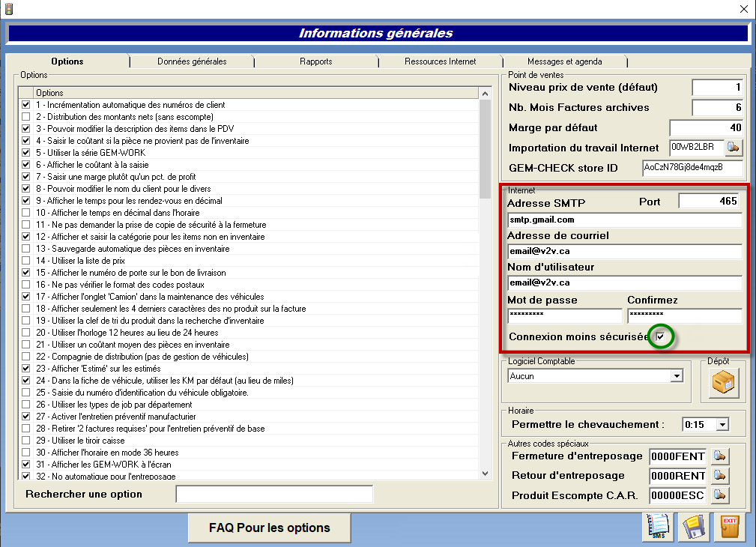This screenshot has width=756, height=547.
Task: Open the Logiciel Comptable dropdown
Action: (x=677, y=375)
